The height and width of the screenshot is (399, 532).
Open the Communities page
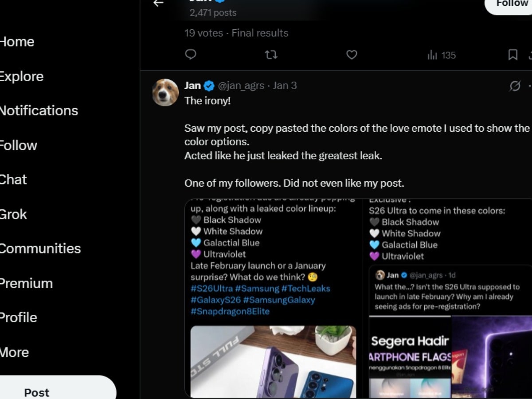(40, 248)
